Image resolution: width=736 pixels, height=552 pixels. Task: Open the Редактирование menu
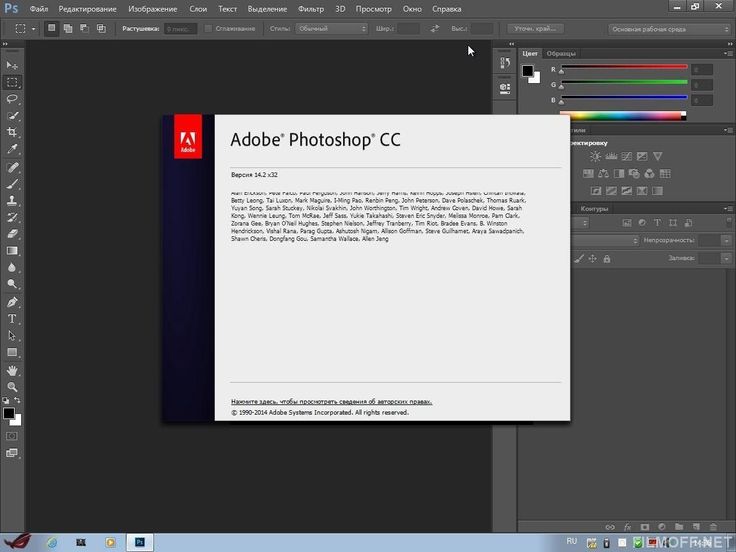[x=87, y=9]
